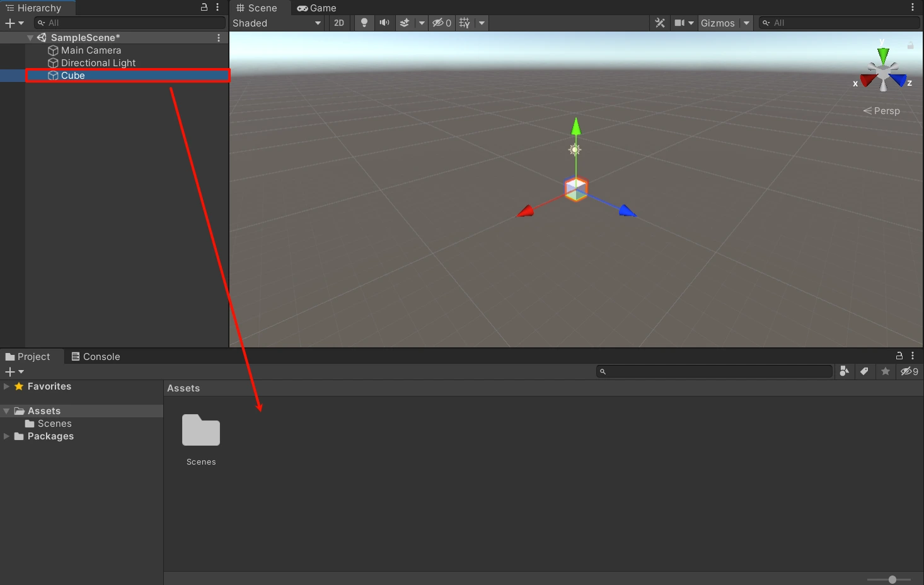924x585 pixels.
Task: Open scene camera settings icon
Action: pyautogui.click(x=679, y=23)
